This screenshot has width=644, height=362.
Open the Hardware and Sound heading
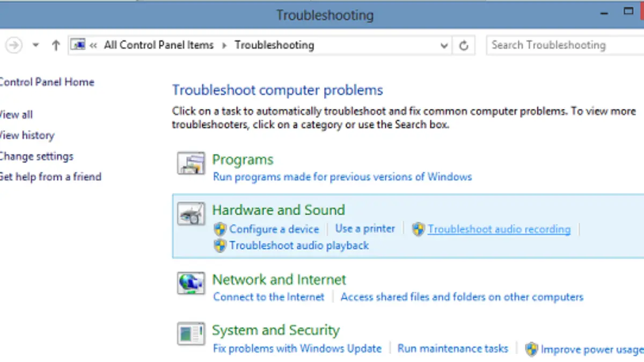coord(279,210)
